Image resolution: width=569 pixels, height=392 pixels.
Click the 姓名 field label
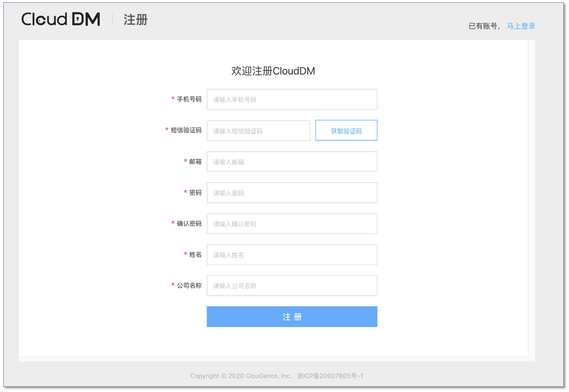195,254
